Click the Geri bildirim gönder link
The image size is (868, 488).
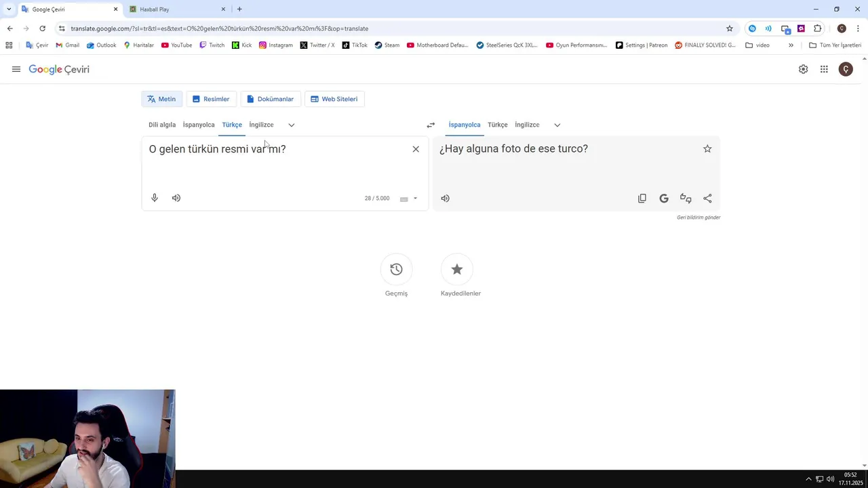click(x=698, y=218)
